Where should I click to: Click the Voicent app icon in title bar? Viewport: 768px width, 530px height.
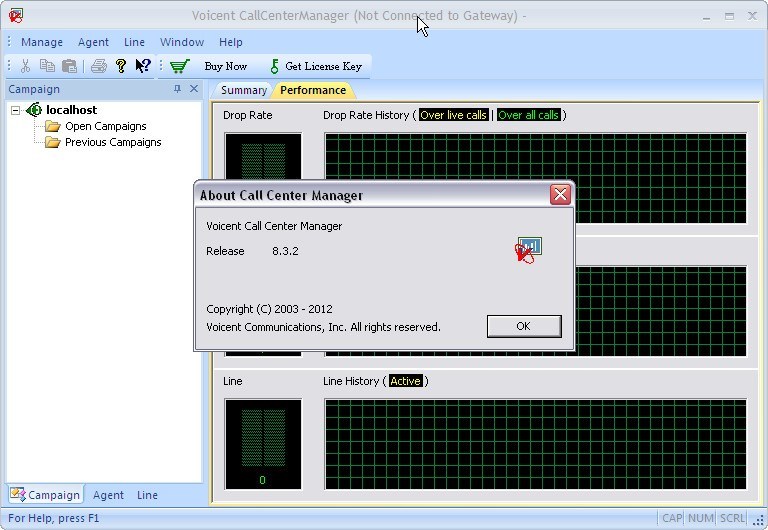tap(16, 16)
